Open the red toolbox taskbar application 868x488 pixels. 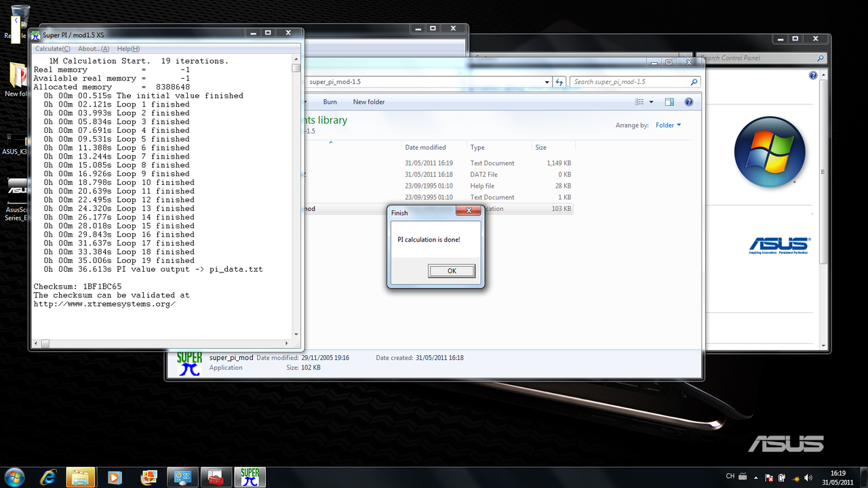(216, 477)
